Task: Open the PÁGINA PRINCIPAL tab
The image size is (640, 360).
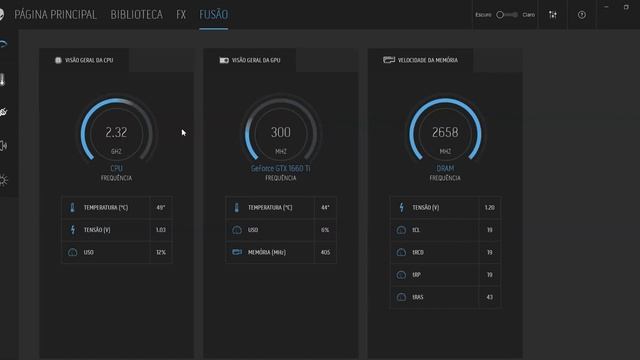Action: 55,15
